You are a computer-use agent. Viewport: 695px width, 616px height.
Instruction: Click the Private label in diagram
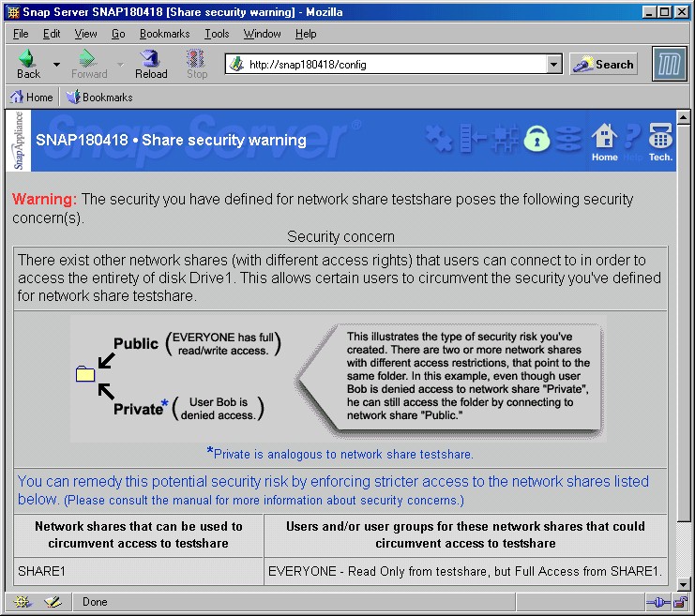[x=138, y=409]
